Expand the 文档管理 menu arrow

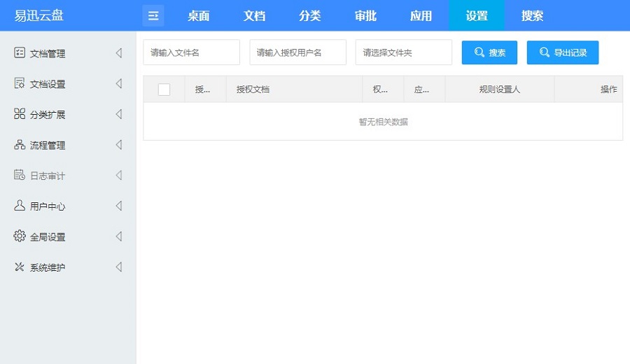[x=118, y=53]
